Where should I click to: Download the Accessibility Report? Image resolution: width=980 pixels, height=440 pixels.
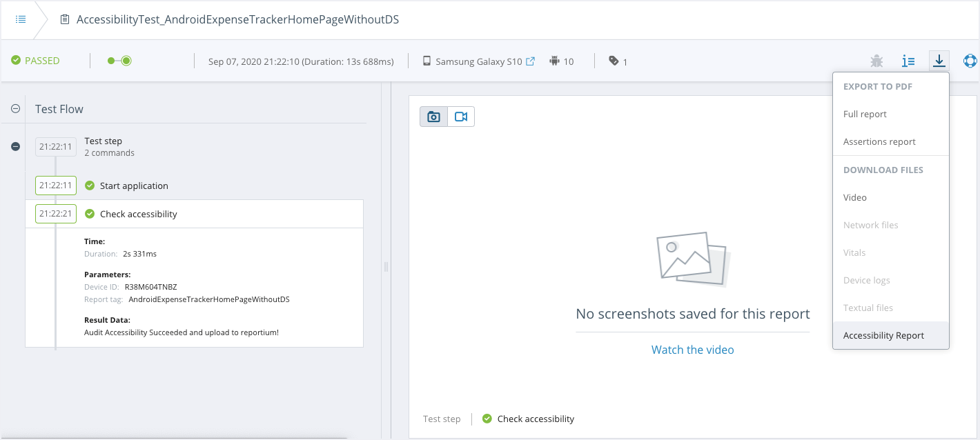[883, 336]
